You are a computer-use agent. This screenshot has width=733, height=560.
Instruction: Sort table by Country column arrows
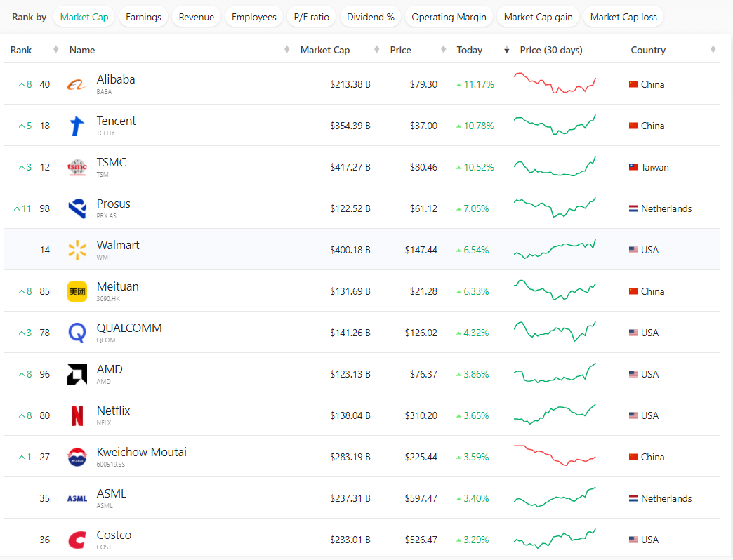click(x=713, y=50)
